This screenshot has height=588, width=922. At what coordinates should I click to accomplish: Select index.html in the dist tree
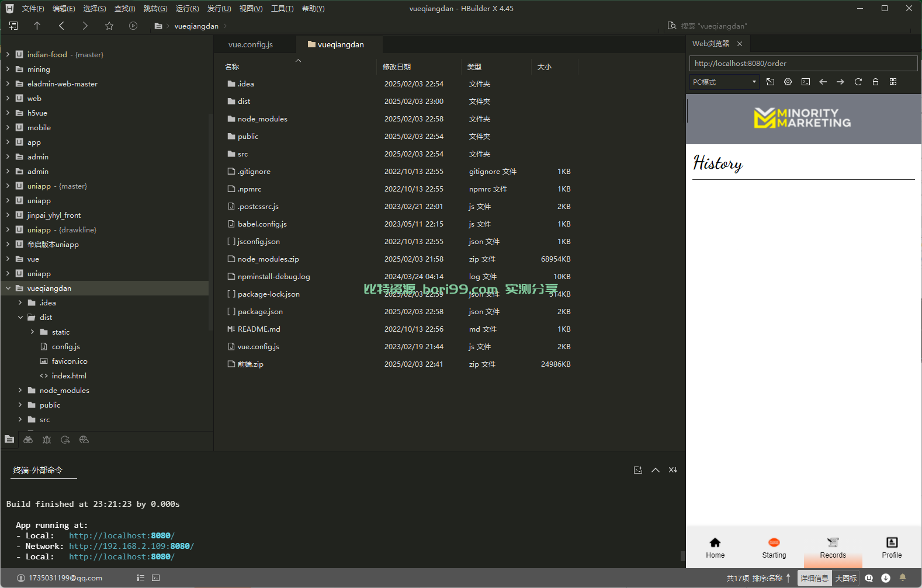click(x=69, y=375)
